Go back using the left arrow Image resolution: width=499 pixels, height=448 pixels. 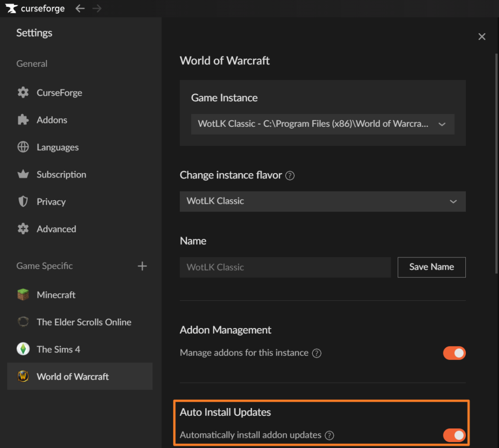tap(80, 9)
